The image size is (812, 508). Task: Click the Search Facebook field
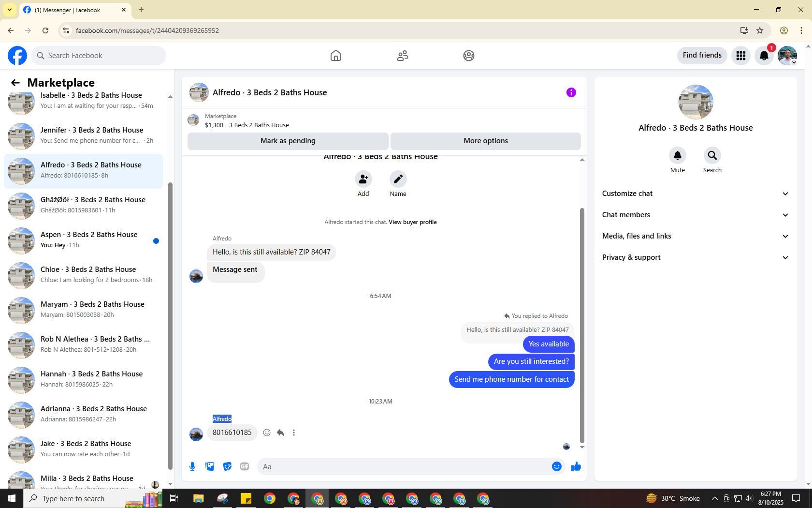point(99,56)
